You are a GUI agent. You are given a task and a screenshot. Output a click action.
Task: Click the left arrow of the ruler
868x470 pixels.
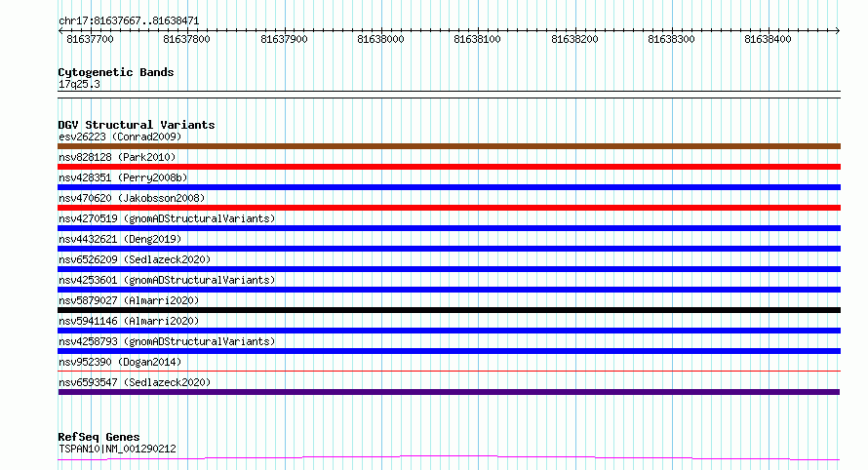[x=60, y=31]
